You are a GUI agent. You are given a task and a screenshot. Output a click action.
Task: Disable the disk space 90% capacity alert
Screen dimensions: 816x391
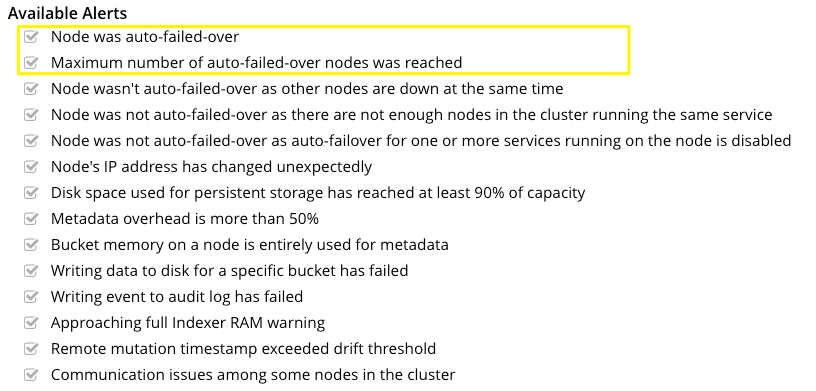point(31,193)
